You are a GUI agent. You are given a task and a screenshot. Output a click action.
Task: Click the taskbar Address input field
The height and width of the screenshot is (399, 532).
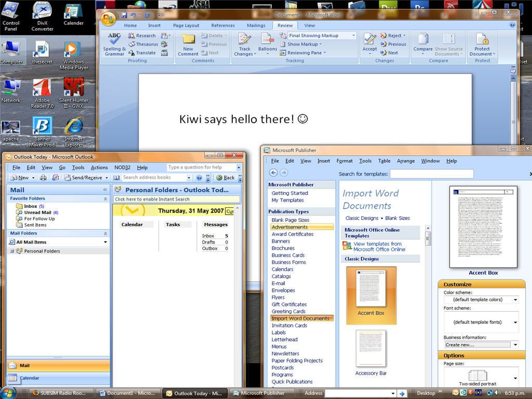click(x=357, y=393)
